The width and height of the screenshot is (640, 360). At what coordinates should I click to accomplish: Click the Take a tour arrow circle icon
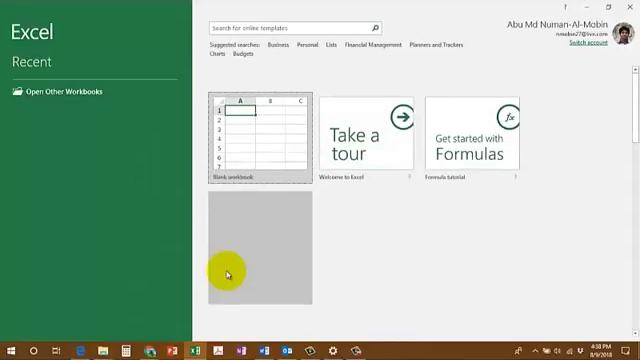click(402, 117)
